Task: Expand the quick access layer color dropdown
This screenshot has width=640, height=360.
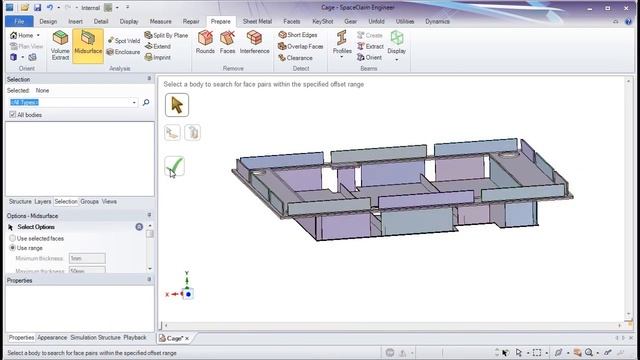Action: click(x=117, y=7)
